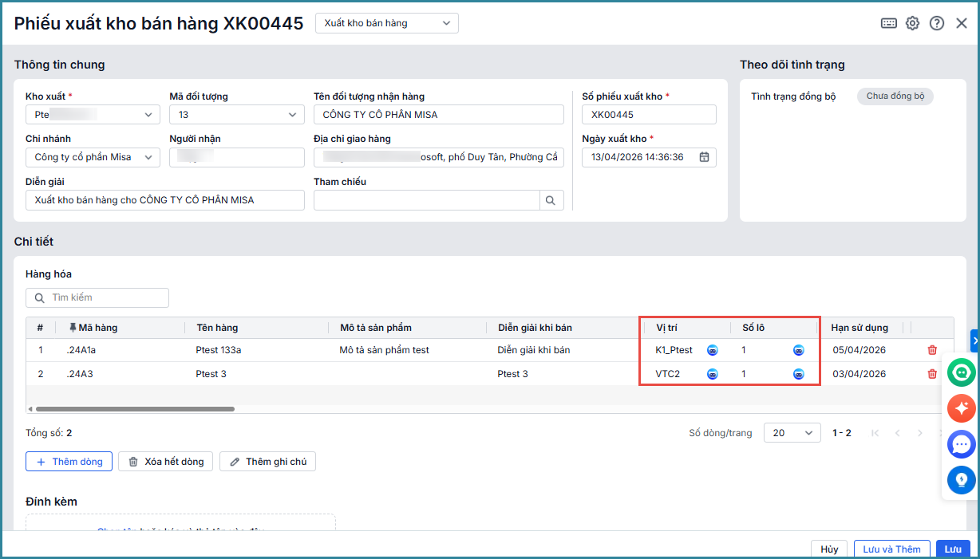Open the blue chat bubble floating icon

(961, 444)
